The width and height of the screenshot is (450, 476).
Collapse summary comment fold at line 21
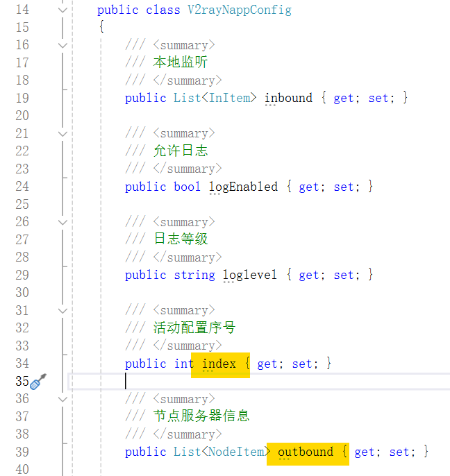click(x=63, y=133)
